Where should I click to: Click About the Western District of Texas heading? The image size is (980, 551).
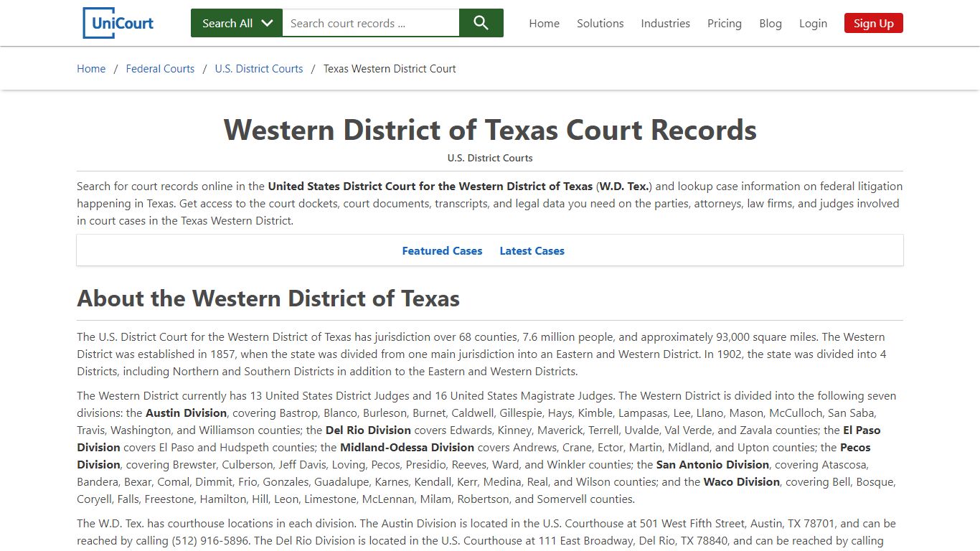click(x=268, y=298)
